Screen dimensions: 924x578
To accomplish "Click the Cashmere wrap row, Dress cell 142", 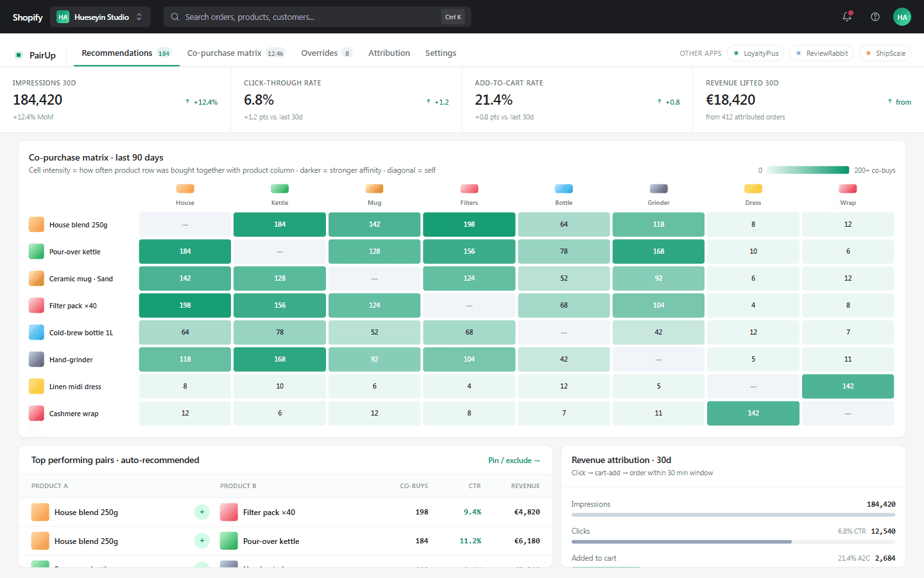I will pyautogui.click(x=753, y=414).
